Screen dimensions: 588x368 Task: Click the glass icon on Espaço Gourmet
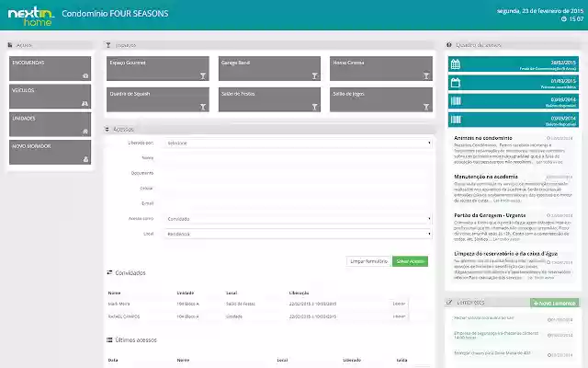pos(203,75)
